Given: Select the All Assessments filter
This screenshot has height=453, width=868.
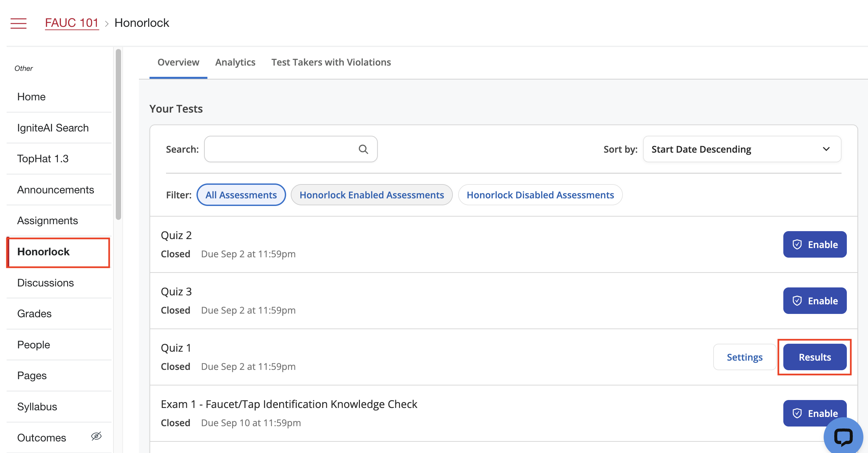Looking at the screenshot, I should click(x=241, y=195).
